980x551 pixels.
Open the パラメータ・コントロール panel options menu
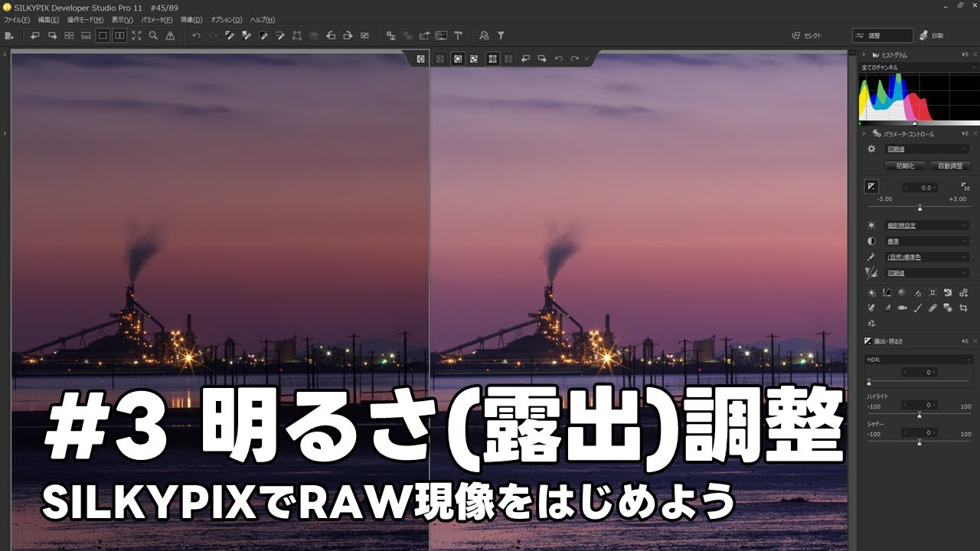pyautogui.click(x=965, y=134)
